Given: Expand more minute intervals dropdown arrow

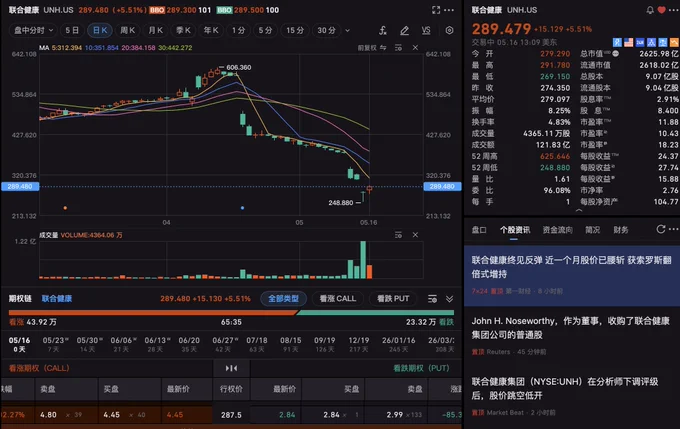Looking at the screenshot, I should tap(347, 30).
